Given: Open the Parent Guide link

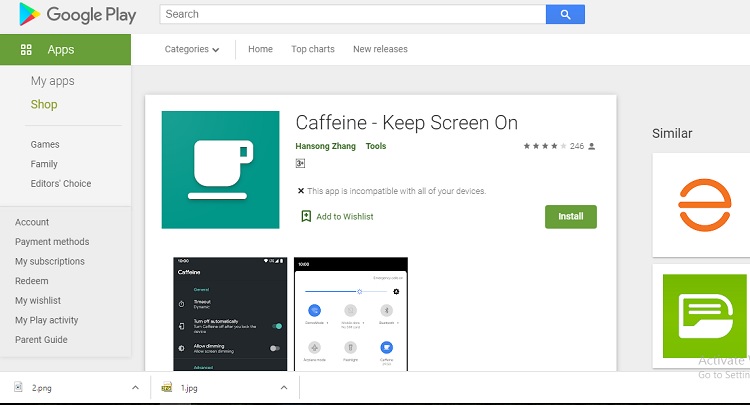Looking at the screenshot, I should point(41,340).
